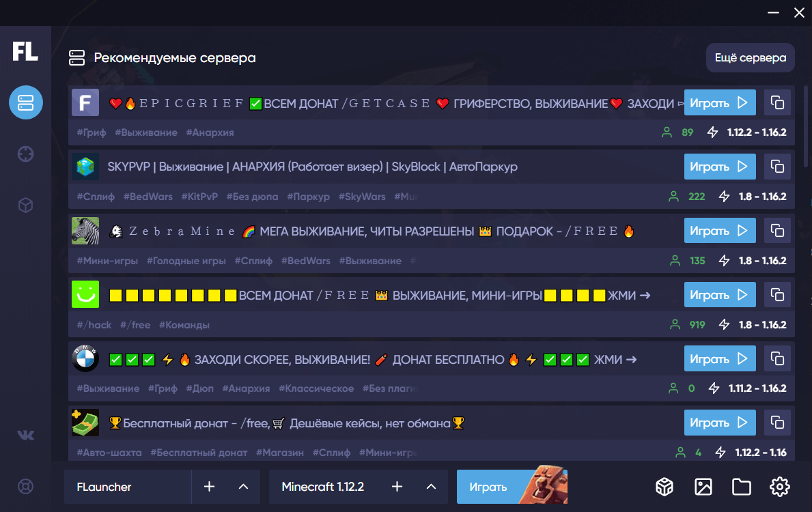Viewport: 812px width, 512px height.
Task: Copy address of EPICGRIEF server
Action: pyautogui.click(x=777, y=102)
